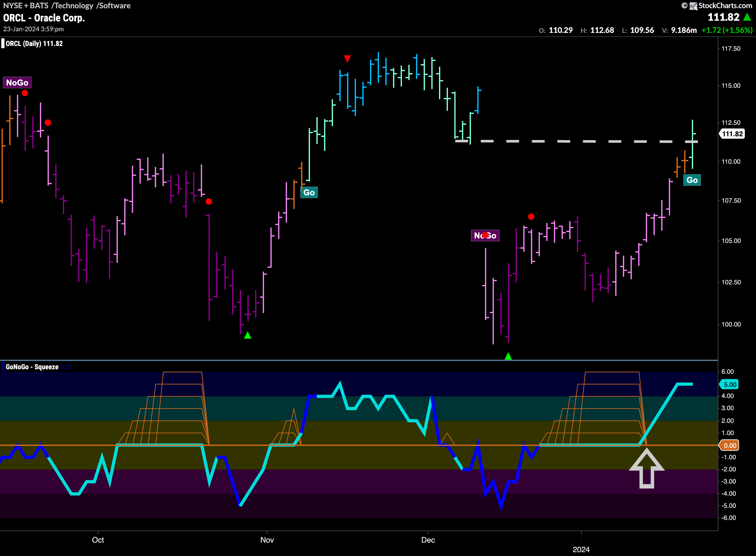Click the Nov label on time axis
The width and height of the screenshot is (756, 556).
point(267,540)
